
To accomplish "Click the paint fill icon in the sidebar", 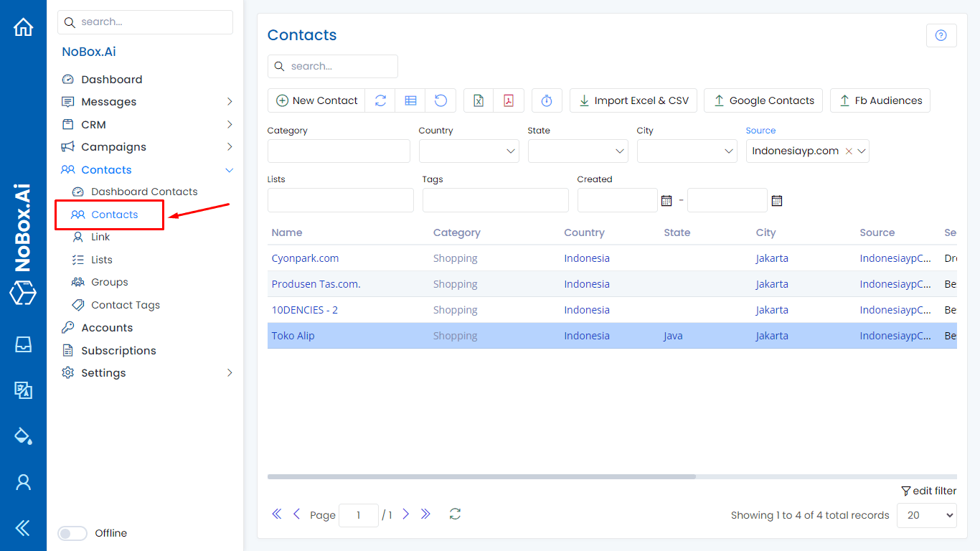I will point(23,436).
